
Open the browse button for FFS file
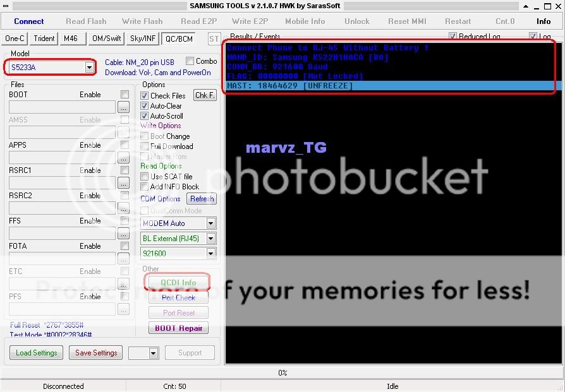pyautogui.click(x=124, y=234)
